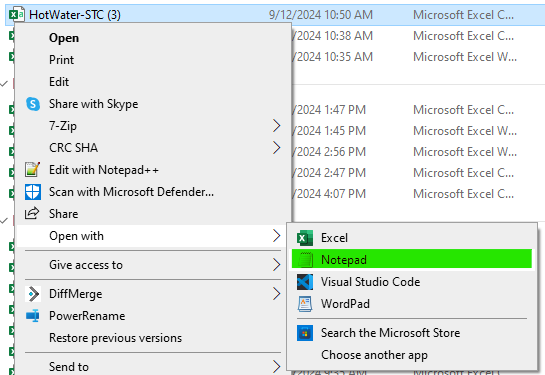Screen dimensions: 545x375
Task: Click the Microsoft Store icon
Action: click(305, 333)
